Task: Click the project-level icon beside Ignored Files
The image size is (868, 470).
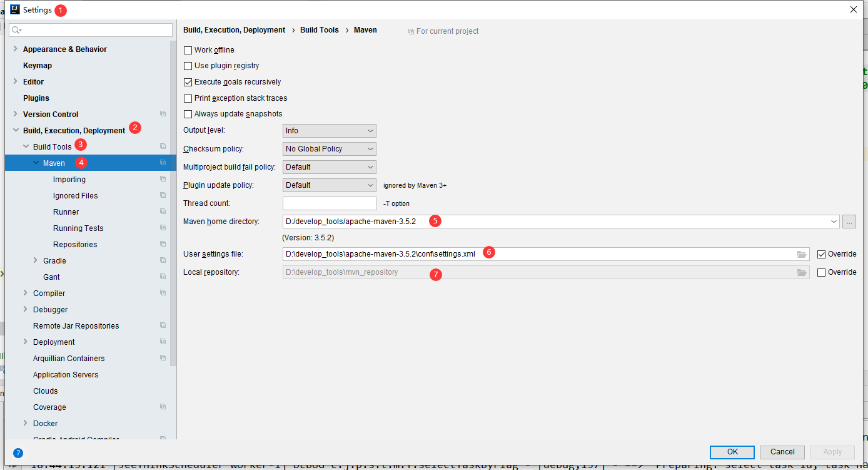Action: [163, 195]
